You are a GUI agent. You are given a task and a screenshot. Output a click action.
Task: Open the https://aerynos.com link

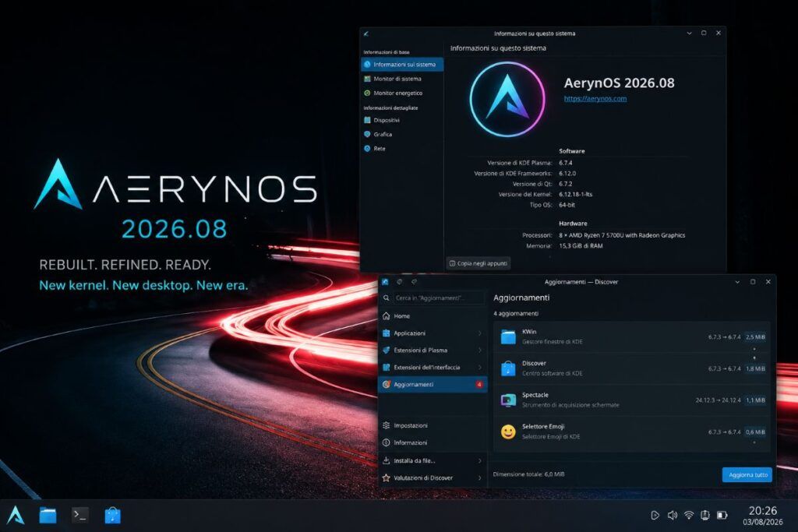595,99
